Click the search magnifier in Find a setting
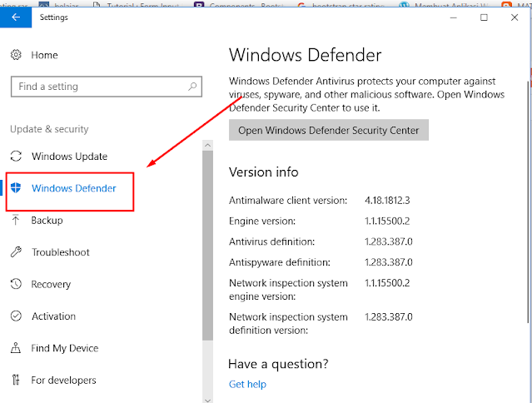Viewport: 532px width, 403px height. click(192, 87)
